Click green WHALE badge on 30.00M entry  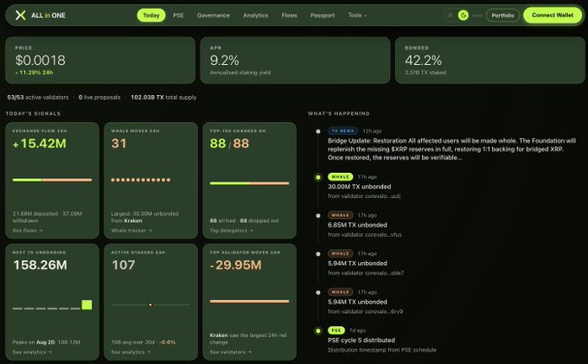[x=341, y=177]
